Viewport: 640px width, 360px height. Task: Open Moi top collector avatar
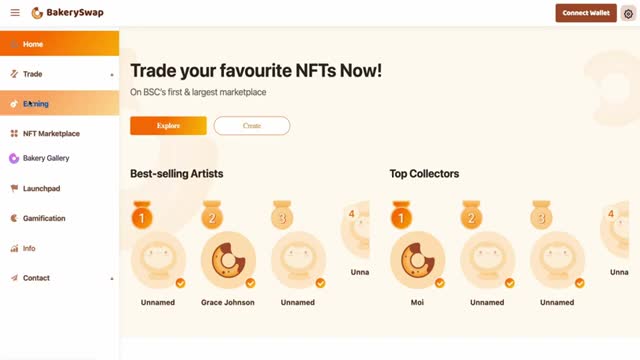pos(418,260)
